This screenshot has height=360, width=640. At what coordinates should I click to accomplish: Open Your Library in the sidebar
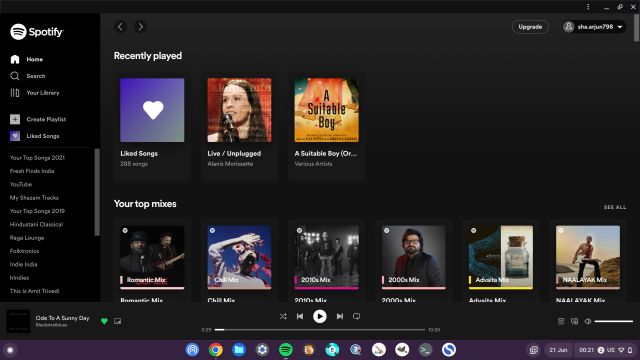[x=35, y=93]
